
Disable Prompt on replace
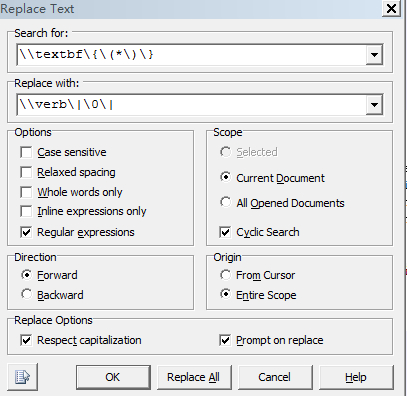(225, 340)
